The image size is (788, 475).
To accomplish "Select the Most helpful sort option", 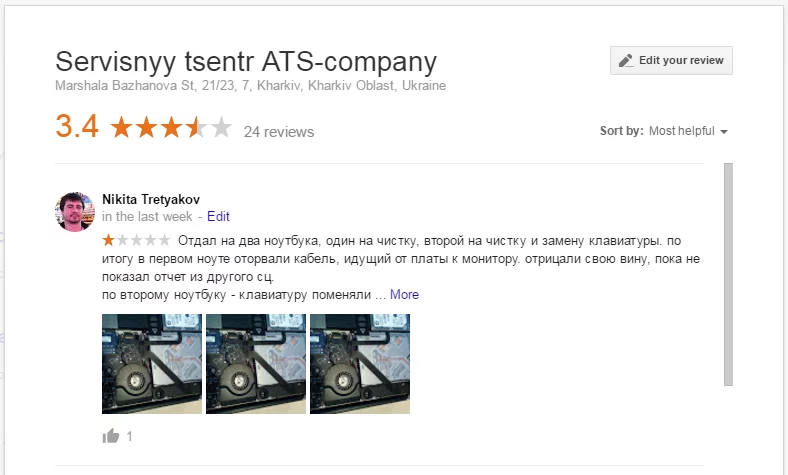I will click(x=682, y=131).
